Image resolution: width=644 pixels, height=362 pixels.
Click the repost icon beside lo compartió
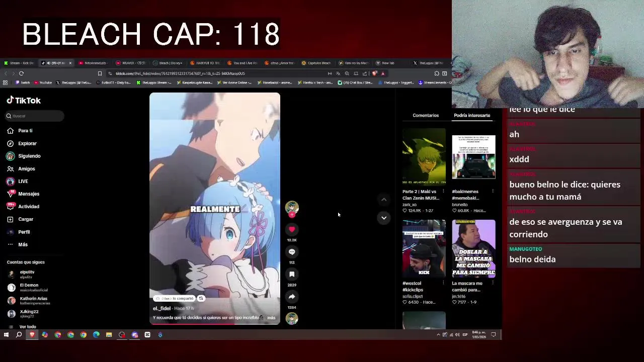tap(201, 299)
